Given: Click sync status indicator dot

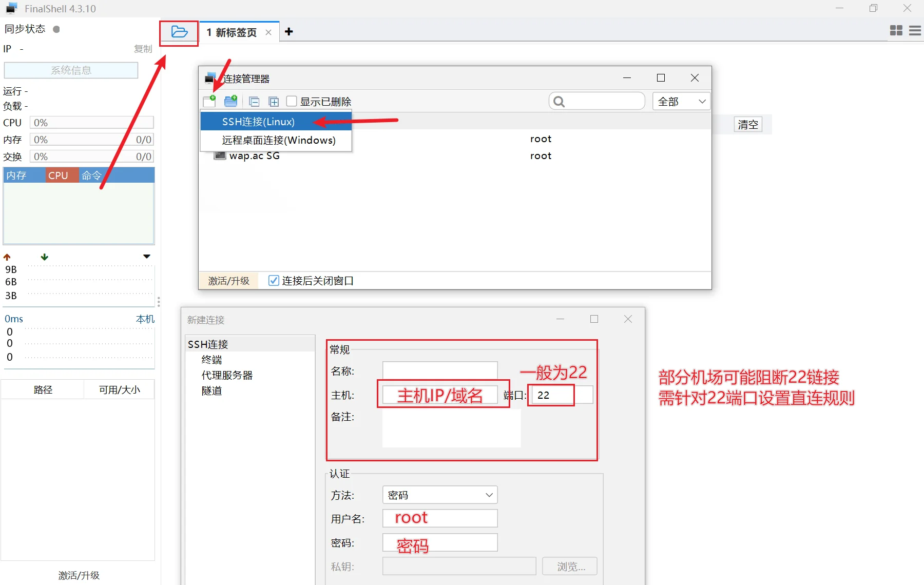Looking at the screenshot, I should 56,29.
